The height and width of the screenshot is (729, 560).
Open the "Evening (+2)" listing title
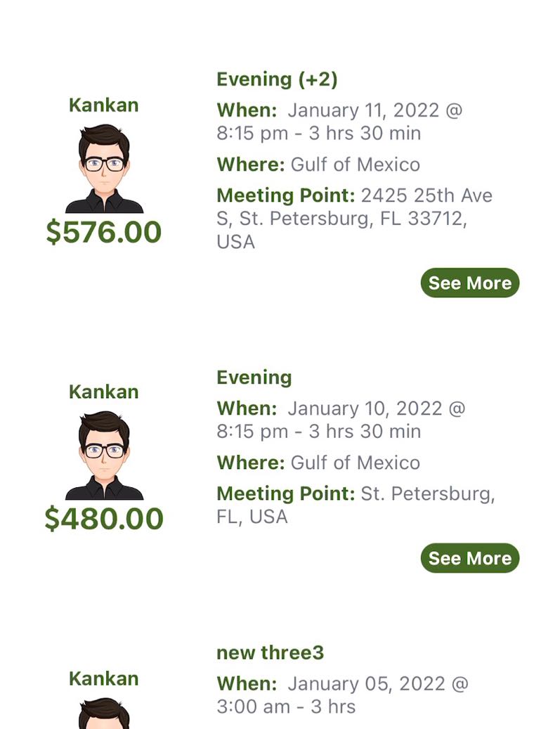[277, 79]
